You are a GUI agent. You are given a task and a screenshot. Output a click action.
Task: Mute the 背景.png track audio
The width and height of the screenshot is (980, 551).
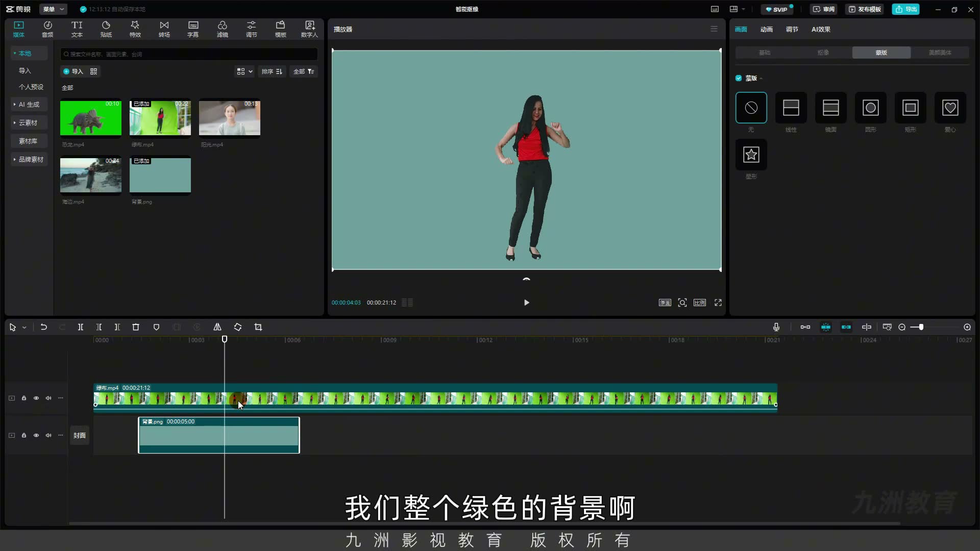[48, 435]
